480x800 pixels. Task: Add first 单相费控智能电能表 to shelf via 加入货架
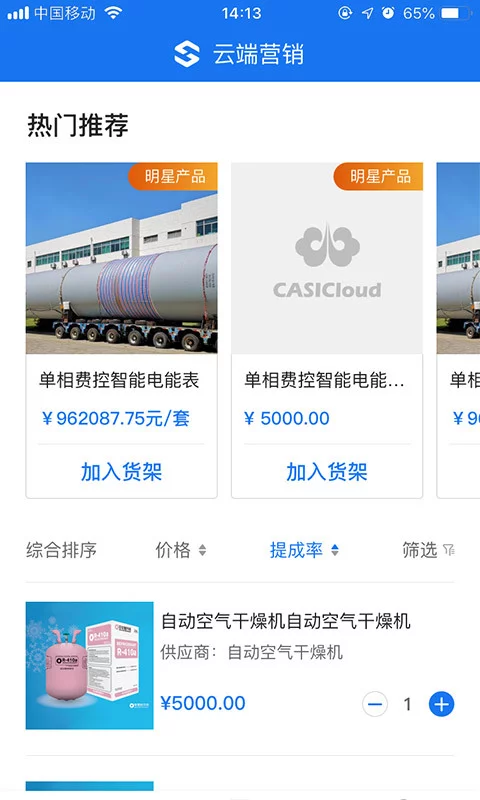(121, 471)
